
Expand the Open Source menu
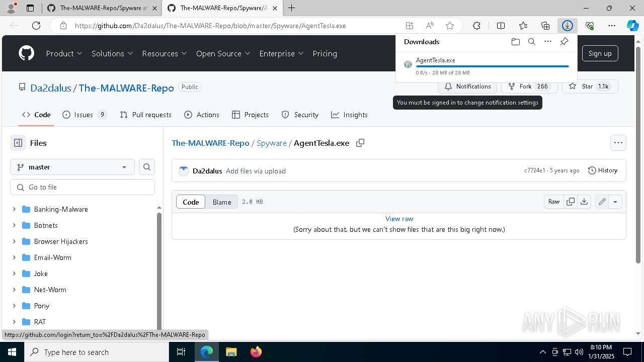coord(223,53)
